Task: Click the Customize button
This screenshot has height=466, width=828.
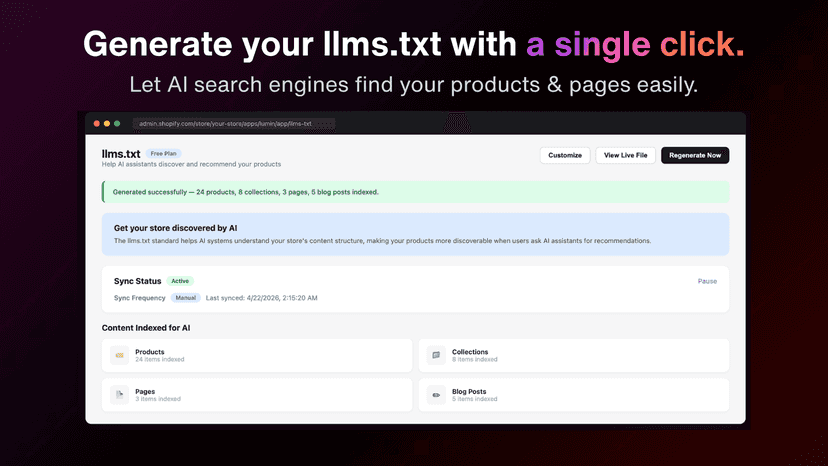Action: (x=565, y=155)
